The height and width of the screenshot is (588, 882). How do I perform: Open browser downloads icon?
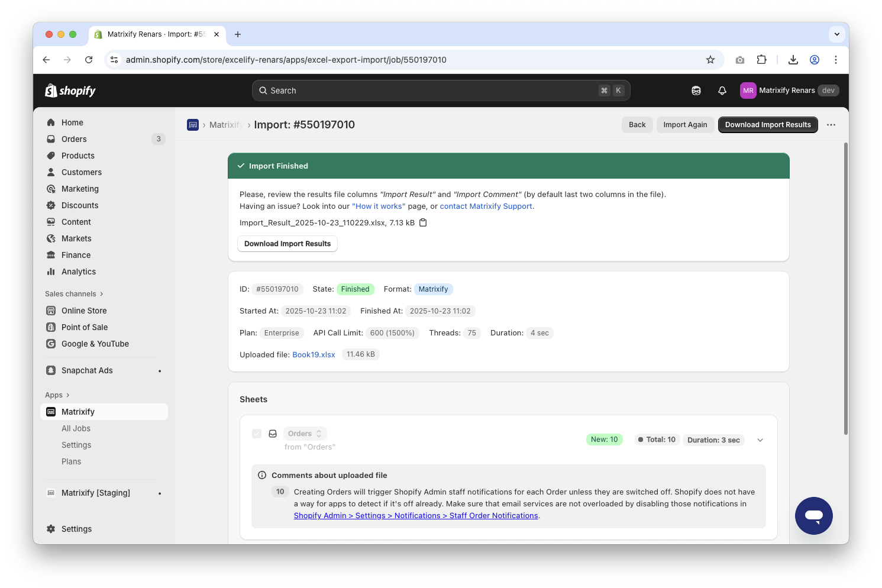(793, 60)
